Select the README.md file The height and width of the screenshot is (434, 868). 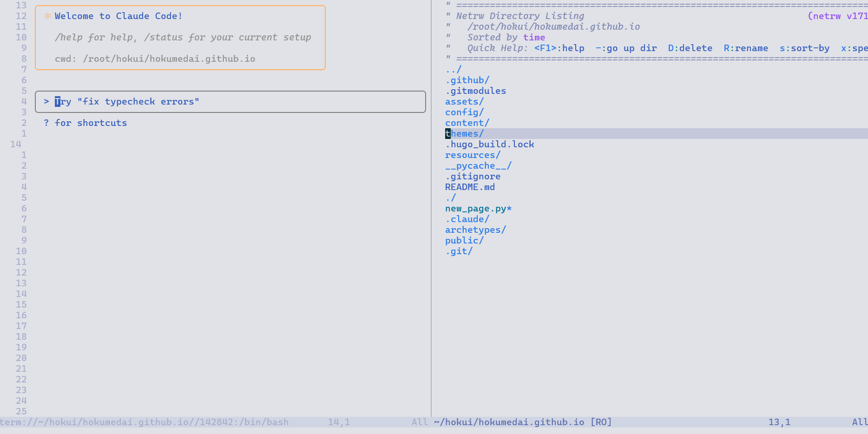[470, 187]
